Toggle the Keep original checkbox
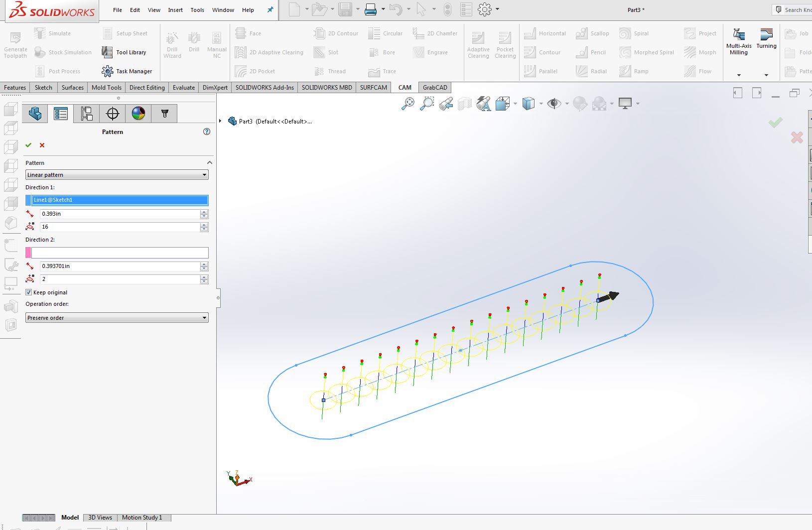This screenshot has height=530, width=812. (x=29, y=292)
